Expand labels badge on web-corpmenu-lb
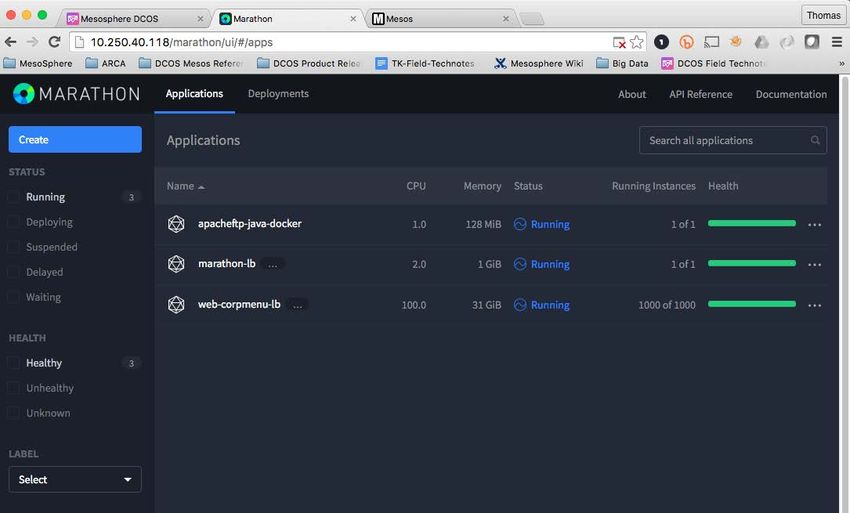 point(297,305)
